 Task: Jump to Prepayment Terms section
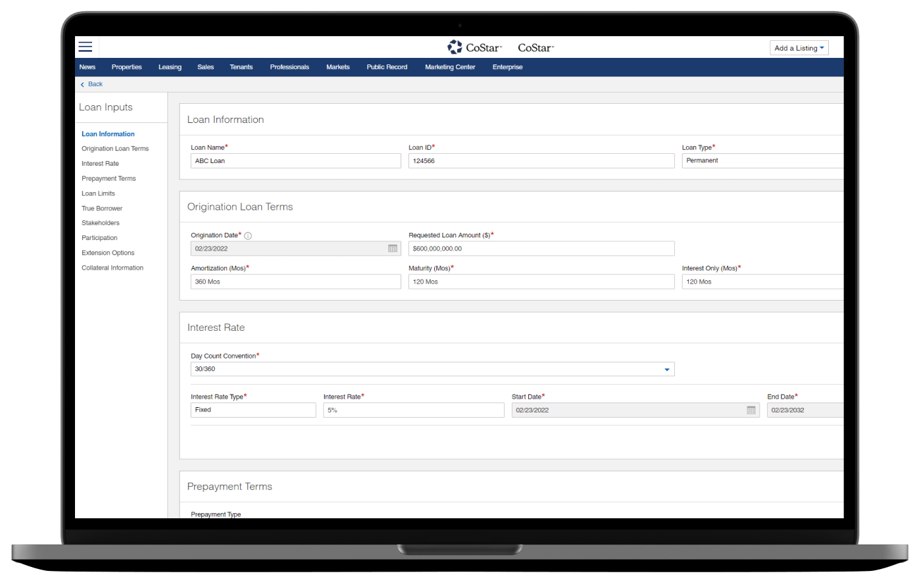(109, 178)
